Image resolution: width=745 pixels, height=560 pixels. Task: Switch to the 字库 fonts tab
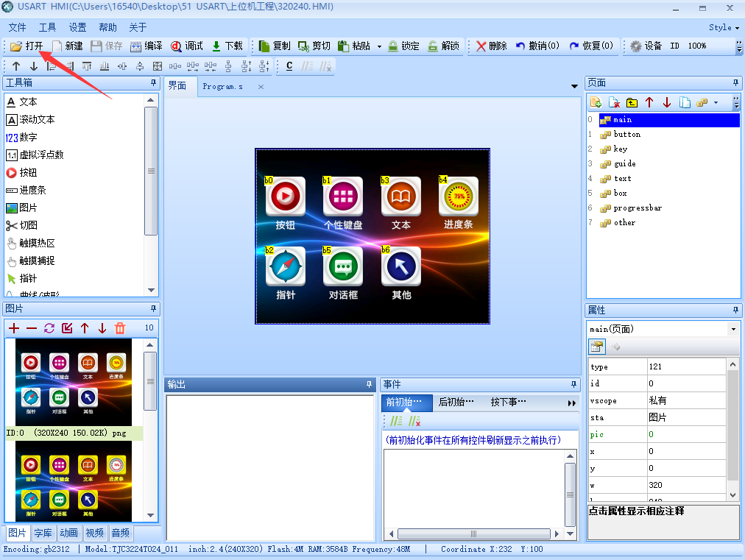43,533
